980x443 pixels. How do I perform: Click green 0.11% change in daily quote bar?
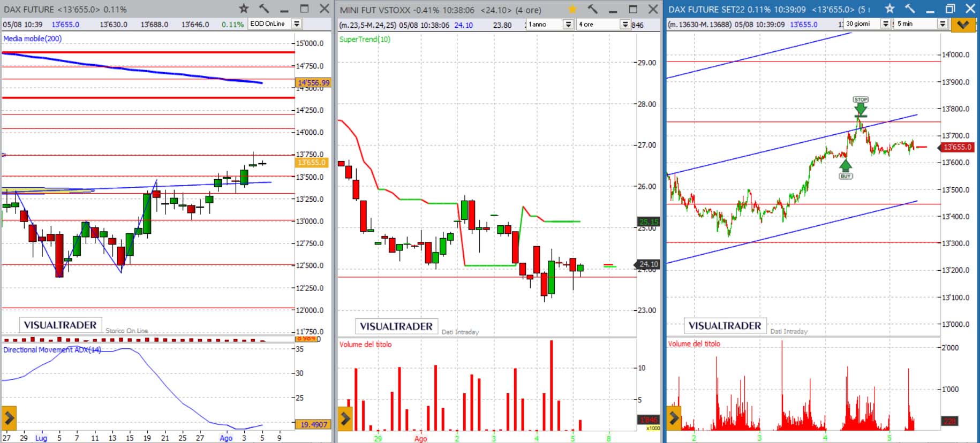pyautogui.click(x=232, y=24)
